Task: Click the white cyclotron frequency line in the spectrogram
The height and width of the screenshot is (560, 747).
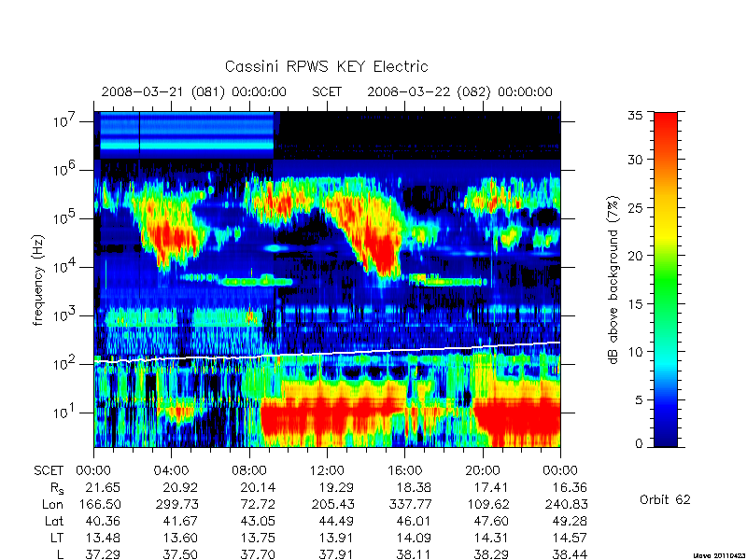Action: click(327, 353)
